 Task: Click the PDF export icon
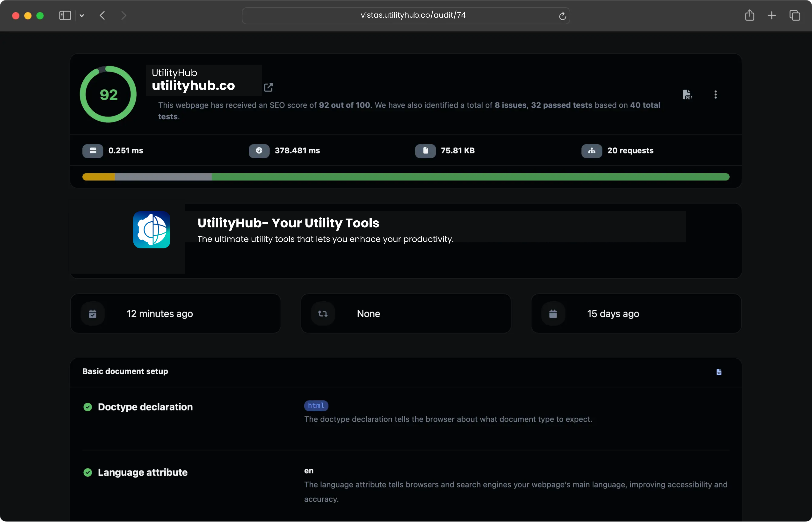coord(687,94)
